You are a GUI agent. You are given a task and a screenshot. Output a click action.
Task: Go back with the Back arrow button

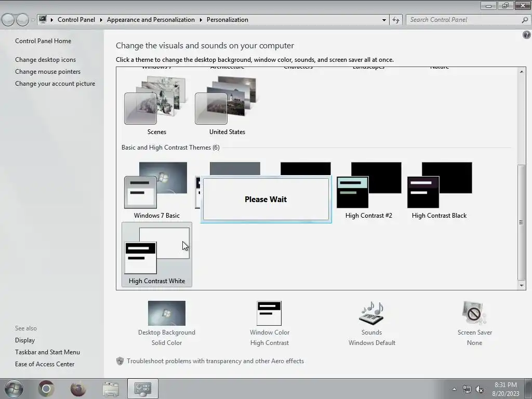tap(8, 20)
